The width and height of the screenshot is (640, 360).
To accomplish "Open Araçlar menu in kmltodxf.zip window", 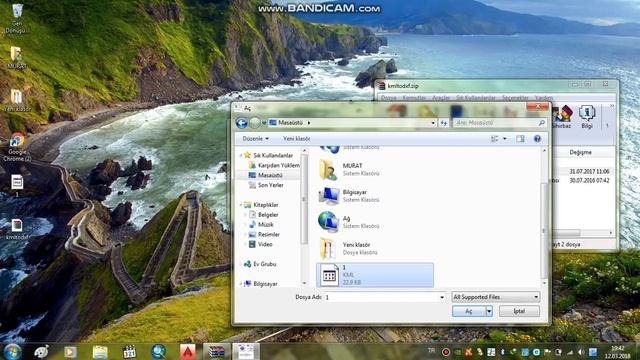I will click(441, 98).
